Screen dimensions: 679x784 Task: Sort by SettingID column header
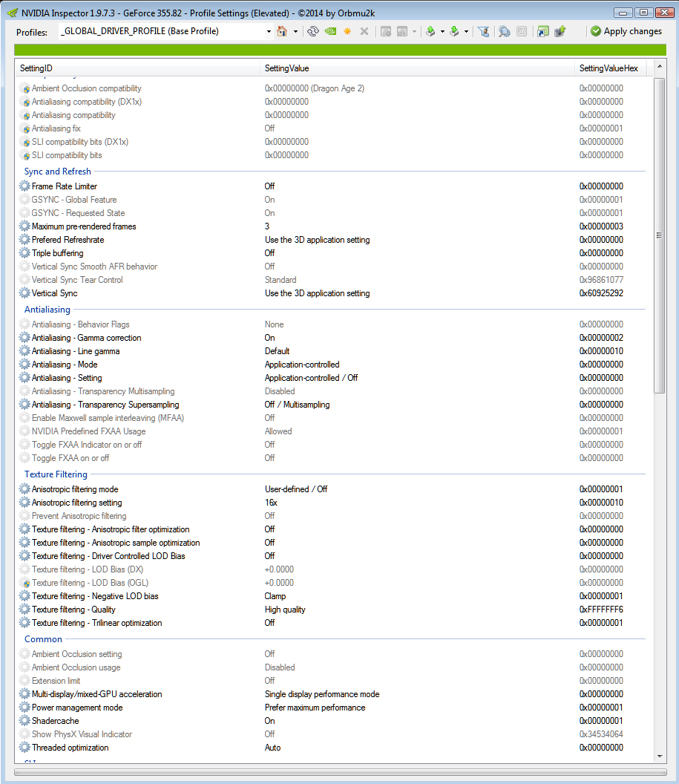coord(137,68)
